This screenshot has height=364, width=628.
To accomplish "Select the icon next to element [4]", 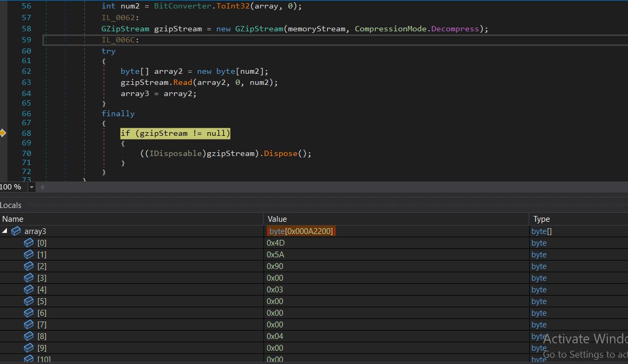I will 29,290.
